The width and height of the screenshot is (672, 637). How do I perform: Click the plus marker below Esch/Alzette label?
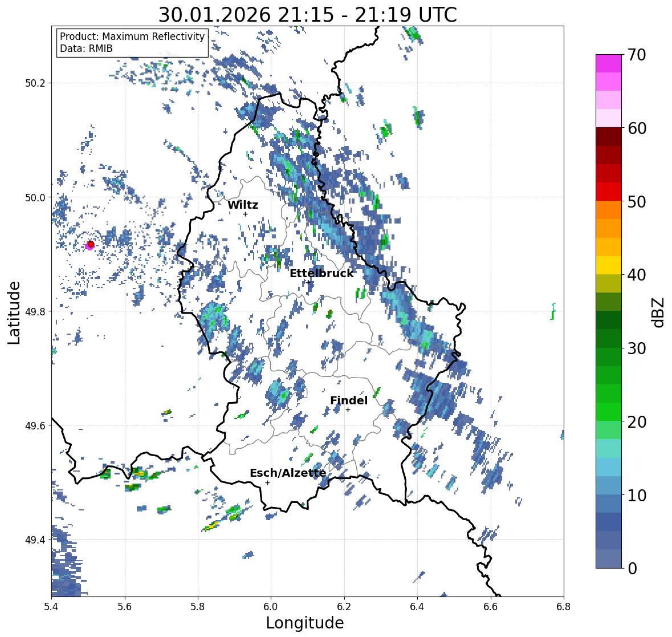267,482
